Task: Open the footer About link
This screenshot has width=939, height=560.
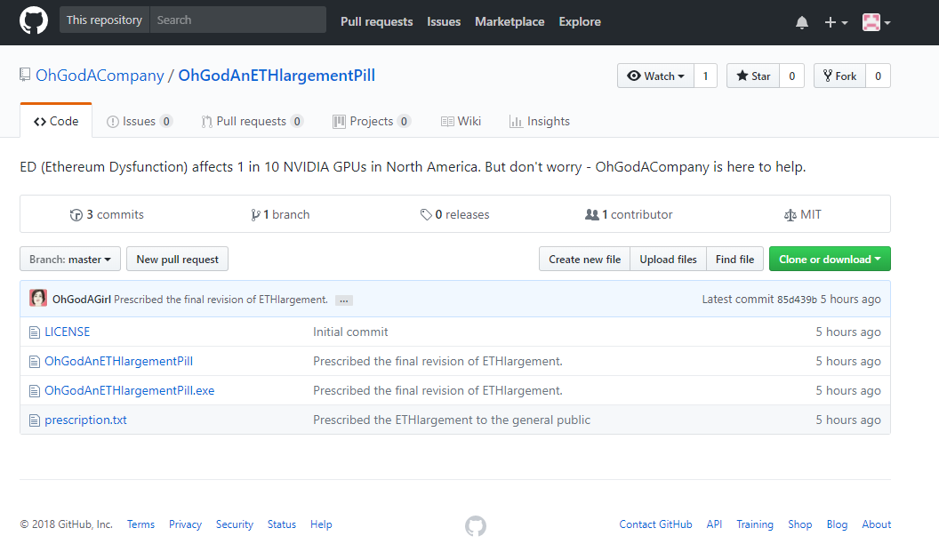Action: pyautogui.click(x=877, y=524)
